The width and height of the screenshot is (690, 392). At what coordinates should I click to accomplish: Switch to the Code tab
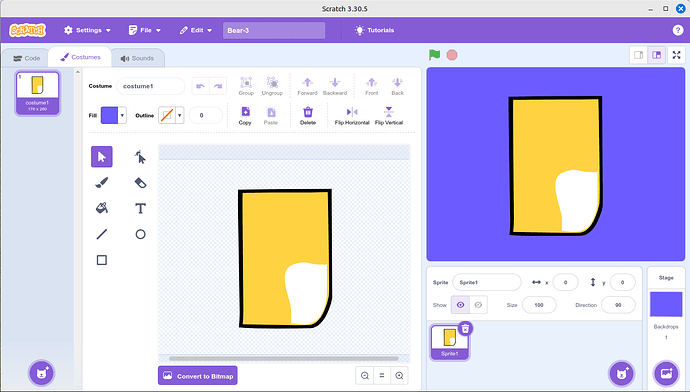point(26,58)
